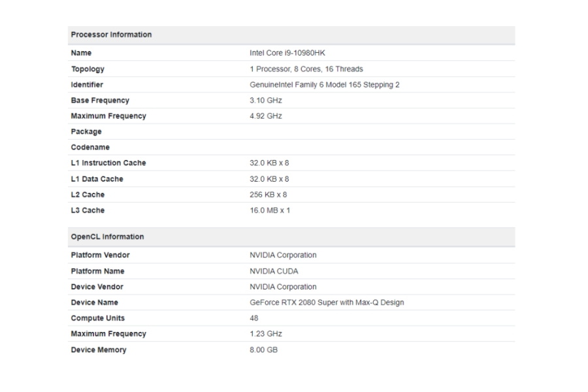The image size is (588, 392).
Task: Click the OpenCL Information section header
Action: tap(107, 237)
